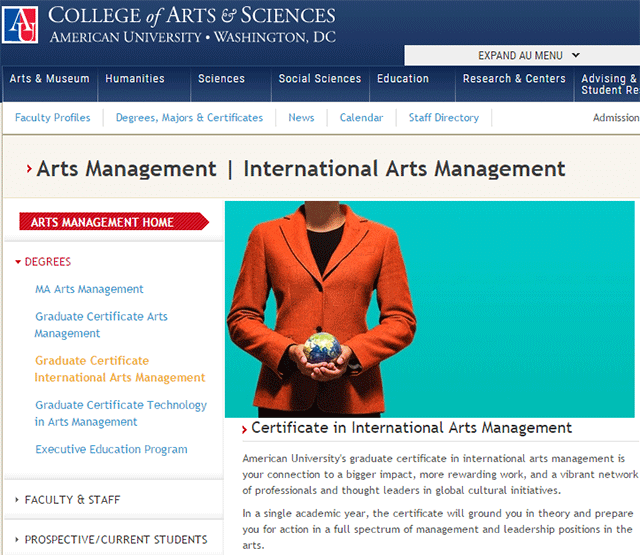Image resolution: width=640 pixels, height=555 pixels.
Task: Click the Arts Management heading link
Action: tap(127, 169)
